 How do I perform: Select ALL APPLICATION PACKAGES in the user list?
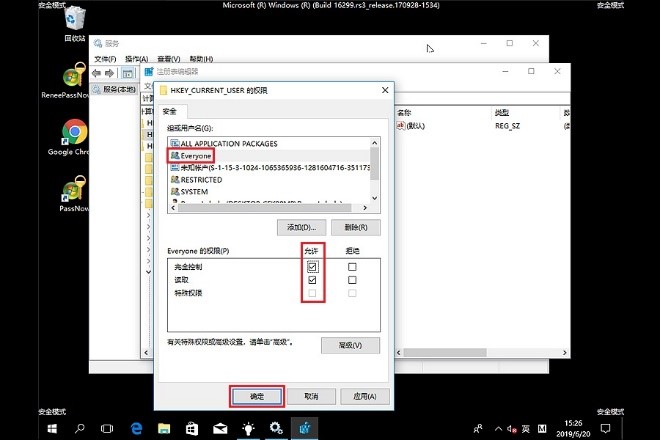pyautogui.click(x=269, y=144)
